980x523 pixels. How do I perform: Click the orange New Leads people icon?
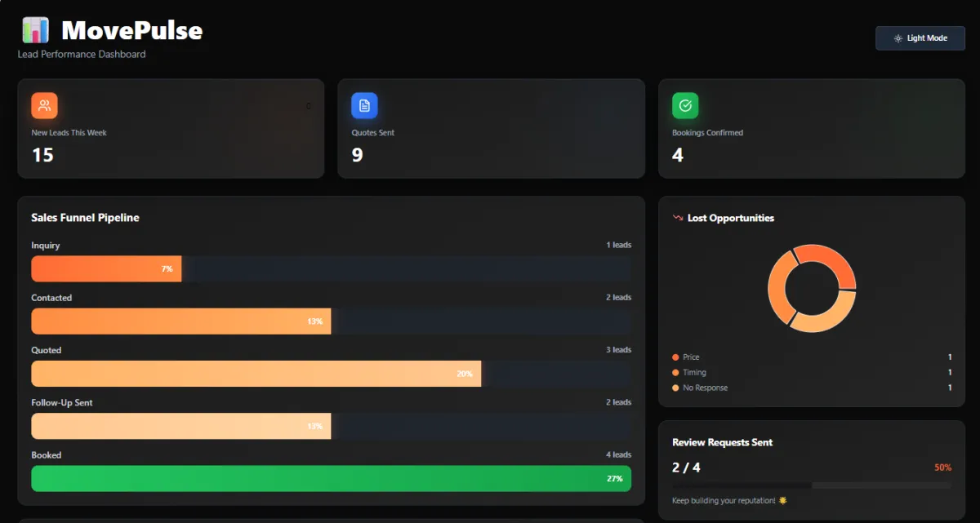[x=44, y=105]
